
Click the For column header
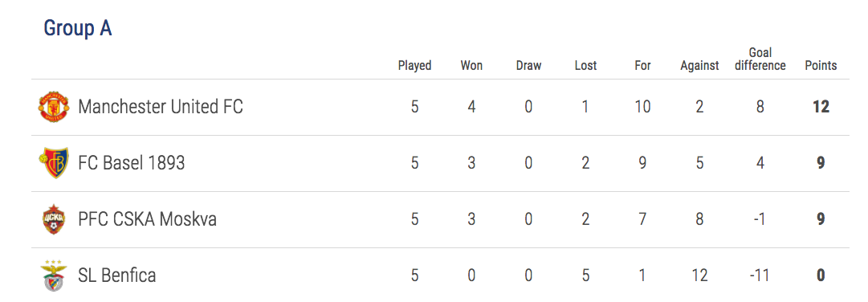click(x=642, y=65)
